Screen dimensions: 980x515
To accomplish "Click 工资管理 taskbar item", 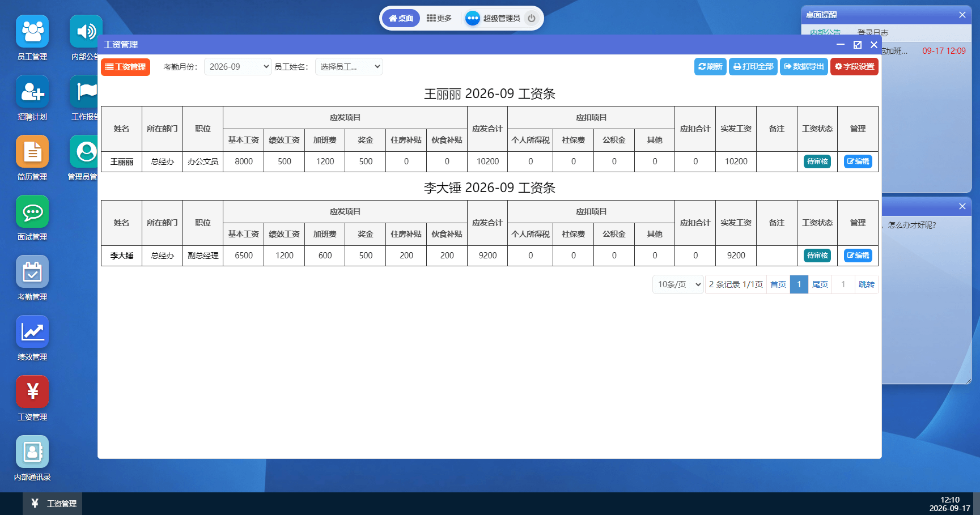I will point(53,504).
